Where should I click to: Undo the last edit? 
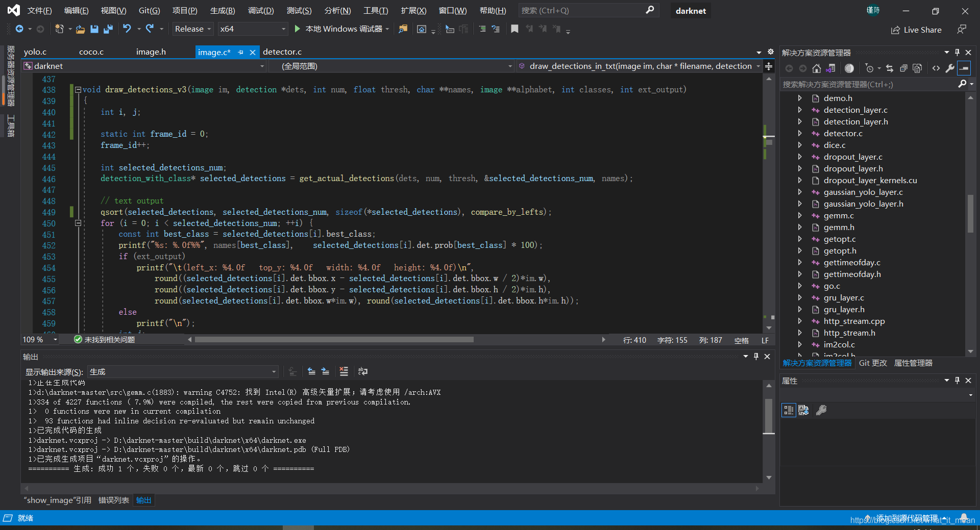pos(127,29)
